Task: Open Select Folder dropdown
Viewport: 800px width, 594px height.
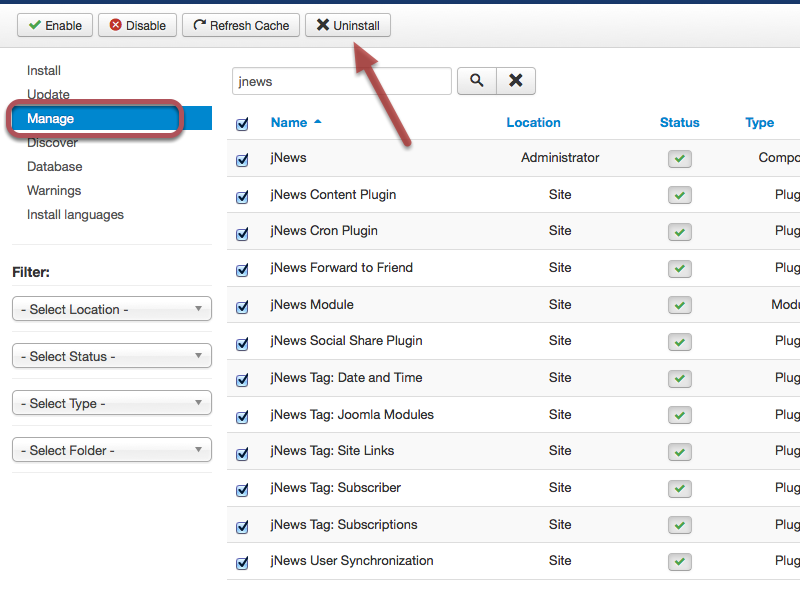Action: point(112,450)
